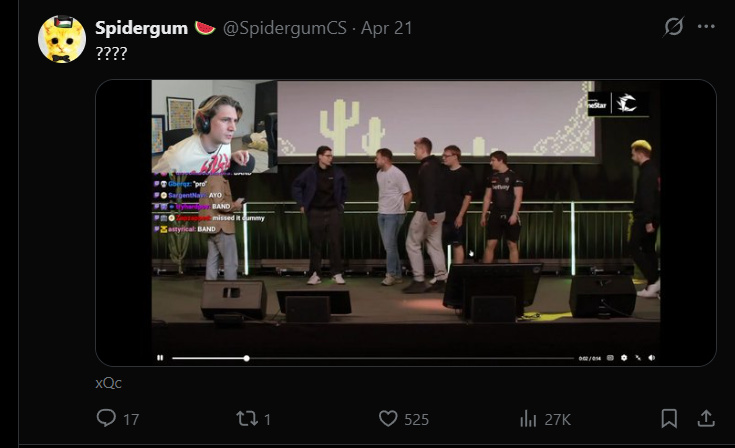Viewport: 735px width, 448px height.
Task: Toggle video captions
Action: pos(611,358)
